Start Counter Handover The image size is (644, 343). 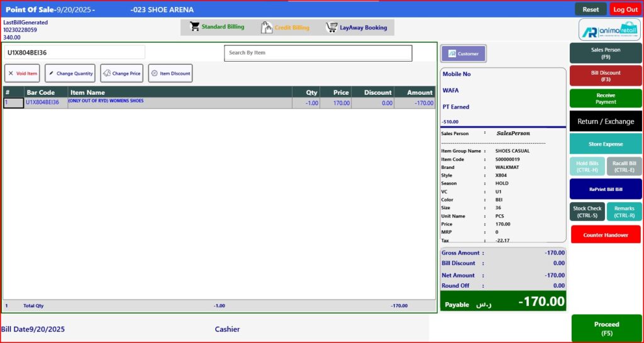pos(606,234)
